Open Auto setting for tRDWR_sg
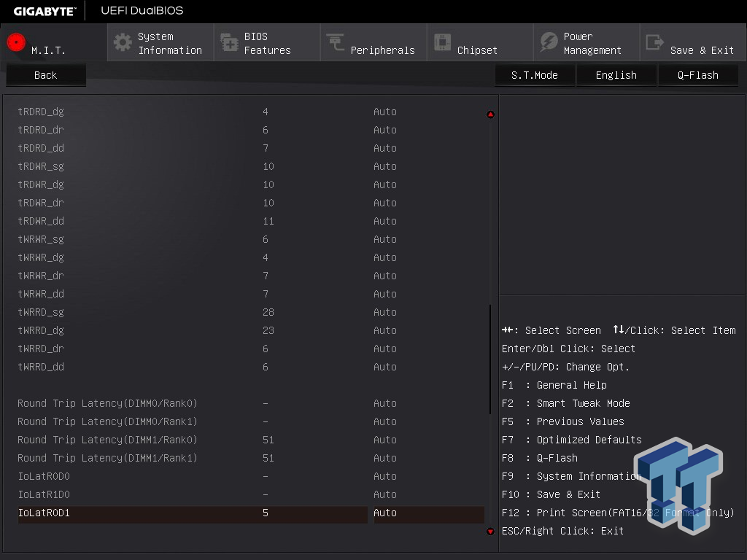The image size is (747, 560). pyautogui.click(x=385, y=166)
